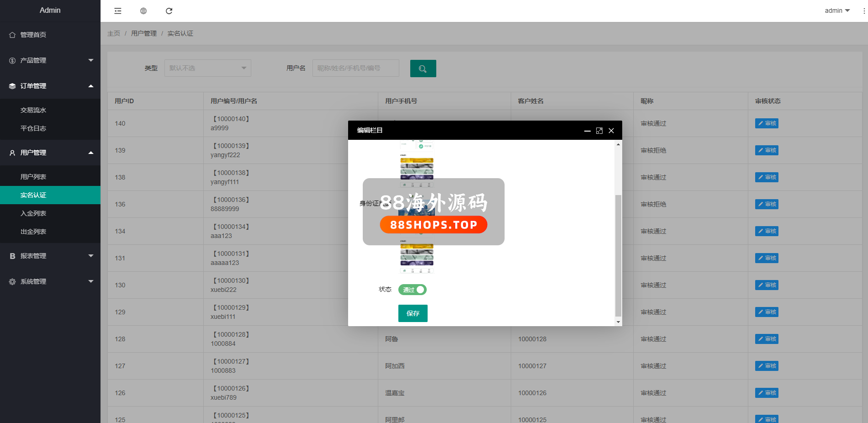Minimize the 编辑栏目 dialog
Viewport: 868px width, 423px height.
click(587, 131)
